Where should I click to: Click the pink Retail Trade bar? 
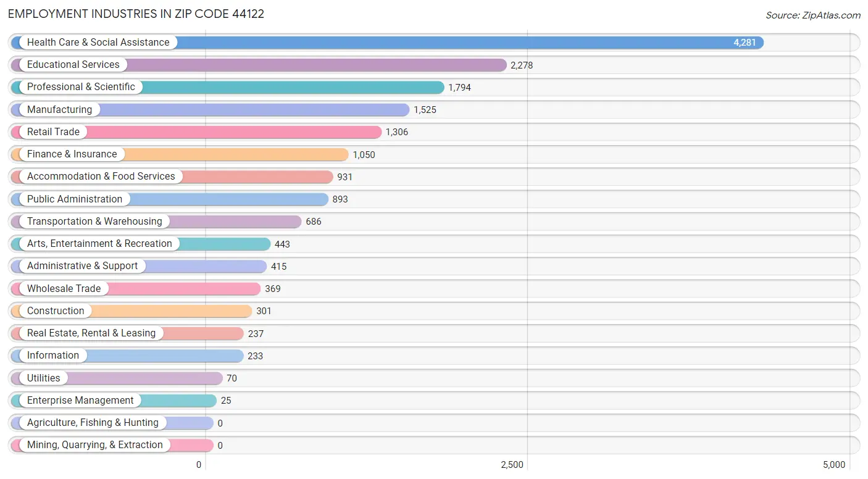point(196,132)
